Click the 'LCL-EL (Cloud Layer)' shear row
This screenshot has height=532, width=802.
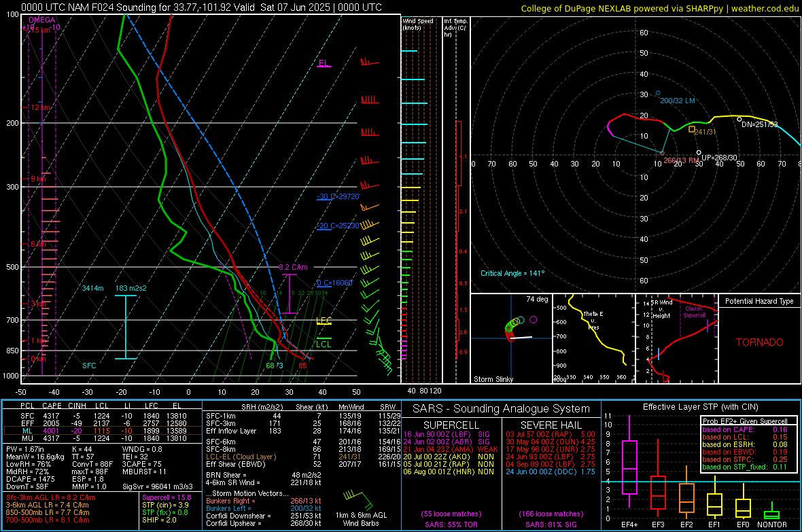pos(303,457)
